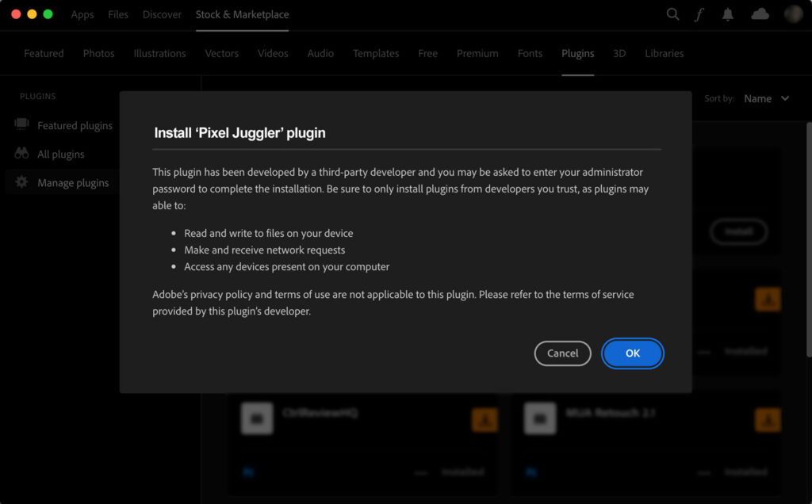
Task: Toggle the Installed switch on CtrReviewHQ
Action: coord(420,471)
